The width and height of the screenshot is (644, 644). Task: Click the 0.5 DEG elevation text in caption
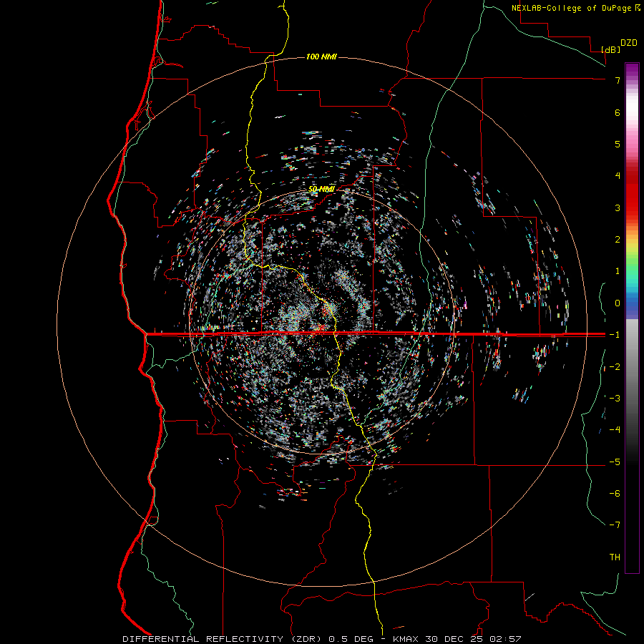click(x=351, y=639)
